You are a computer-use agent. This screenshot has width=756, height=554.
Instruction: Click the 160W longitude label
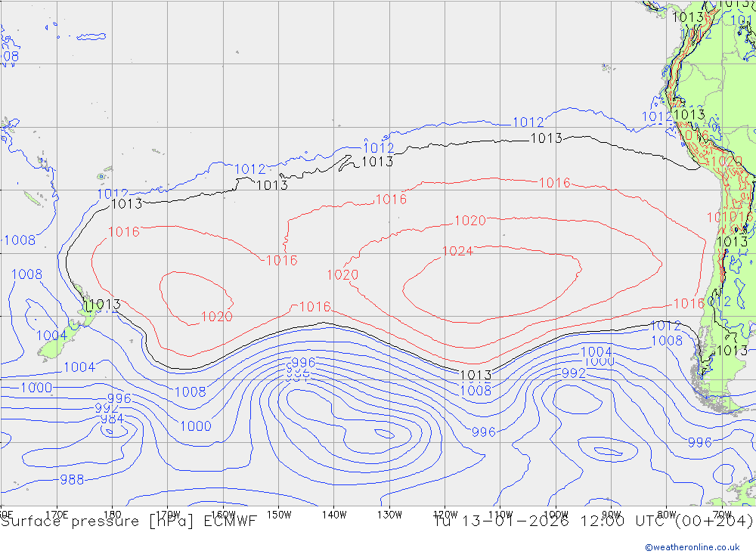(223, 515)
